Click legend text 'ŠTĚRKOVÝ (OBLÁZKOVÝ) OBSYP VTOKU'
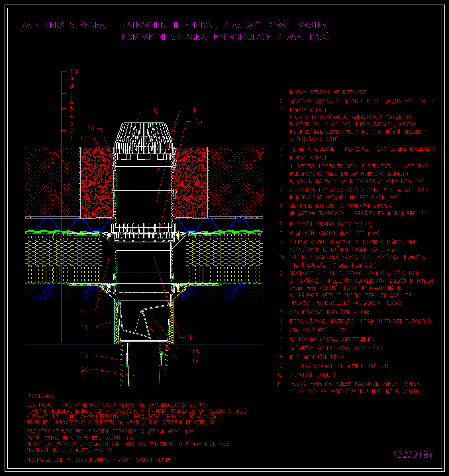The height and width of the screenshot is (476, 449). pyautogui.click(x=339, y=348)
